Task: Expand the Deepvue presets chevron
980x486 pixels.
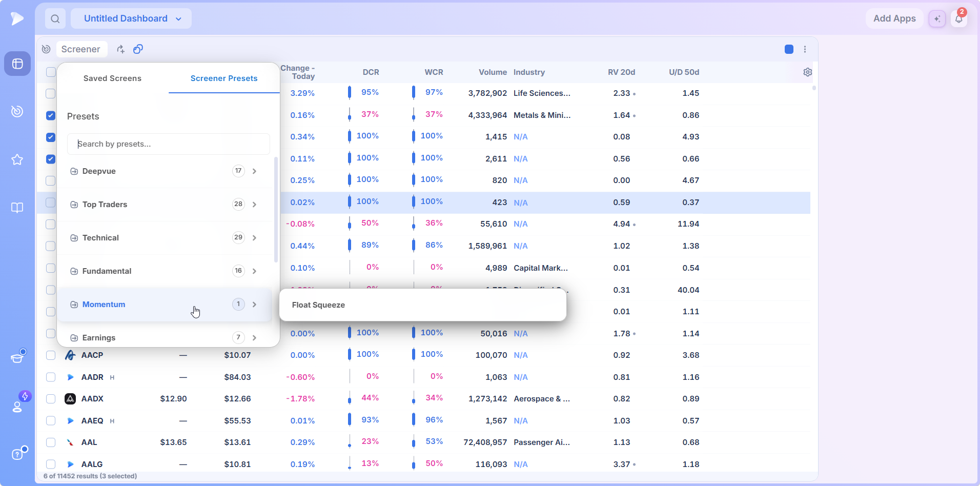Action: point(254,171)
